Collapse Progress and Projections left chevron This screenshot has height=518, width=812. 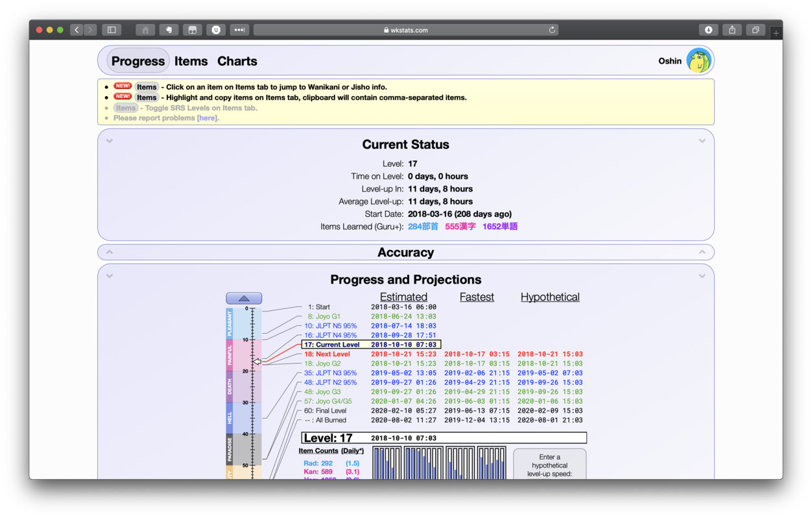[x=110, y=276]
